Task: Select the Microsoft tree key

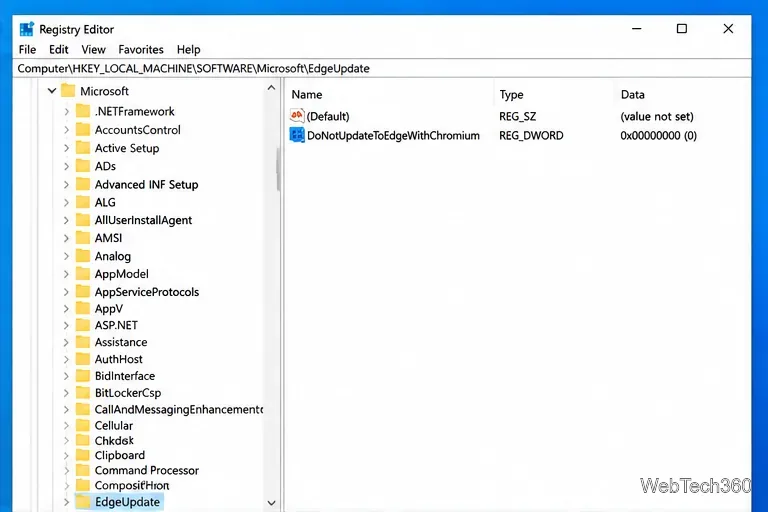Action: coord(104,91)
